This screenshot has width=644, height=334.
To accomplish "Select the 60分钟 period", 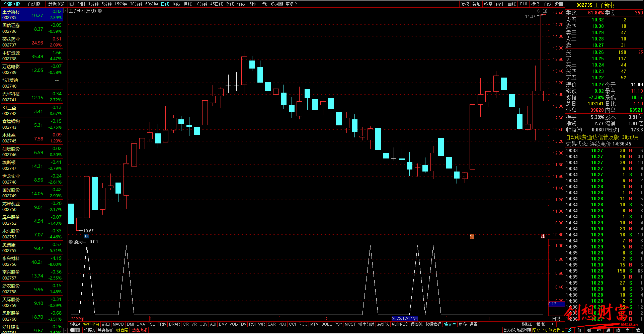I will click(152, 4).
